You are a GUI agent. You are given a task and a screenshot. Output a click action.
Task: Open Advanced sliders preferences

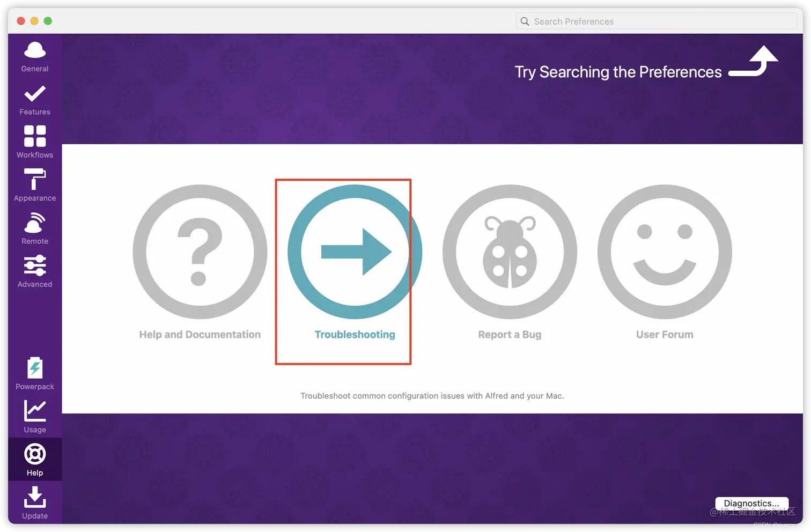pyautogui.click(x=35, y=271)
